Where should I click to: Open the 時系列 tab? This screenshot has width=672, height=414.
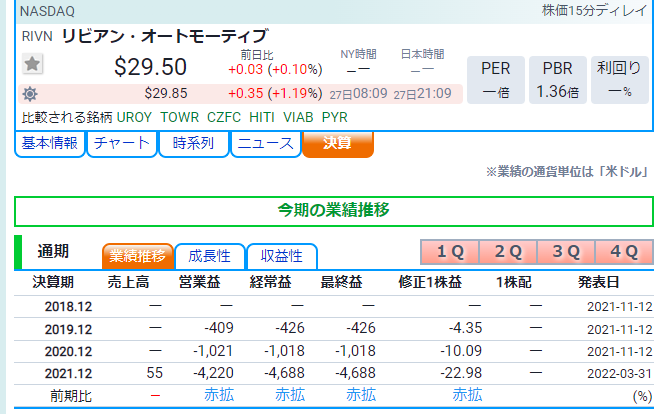(194, 144)
